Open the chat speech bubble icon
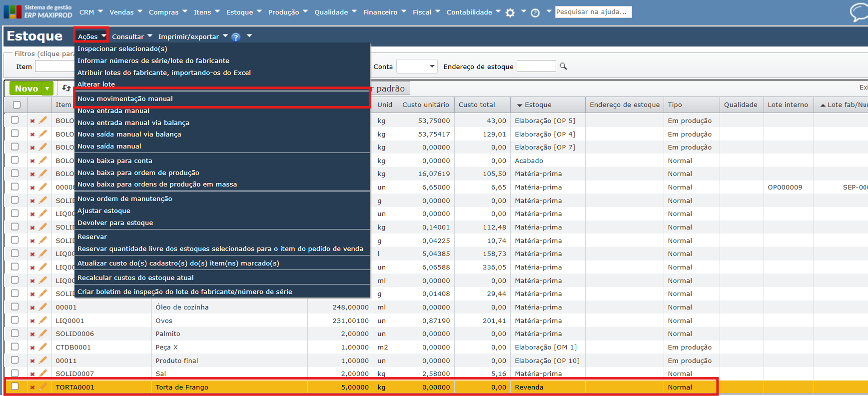868x396 pixels. coord(859,12)
